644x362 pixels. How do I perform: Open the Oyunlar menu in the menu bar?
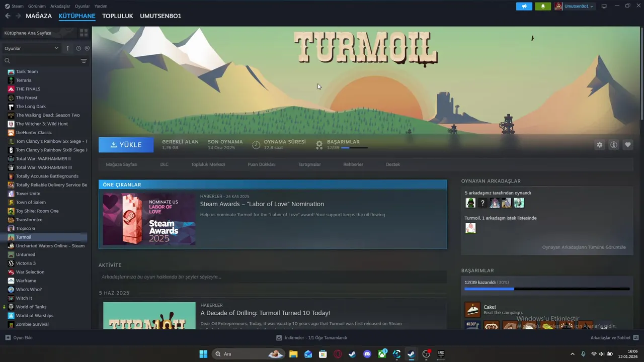pos(82,6)
